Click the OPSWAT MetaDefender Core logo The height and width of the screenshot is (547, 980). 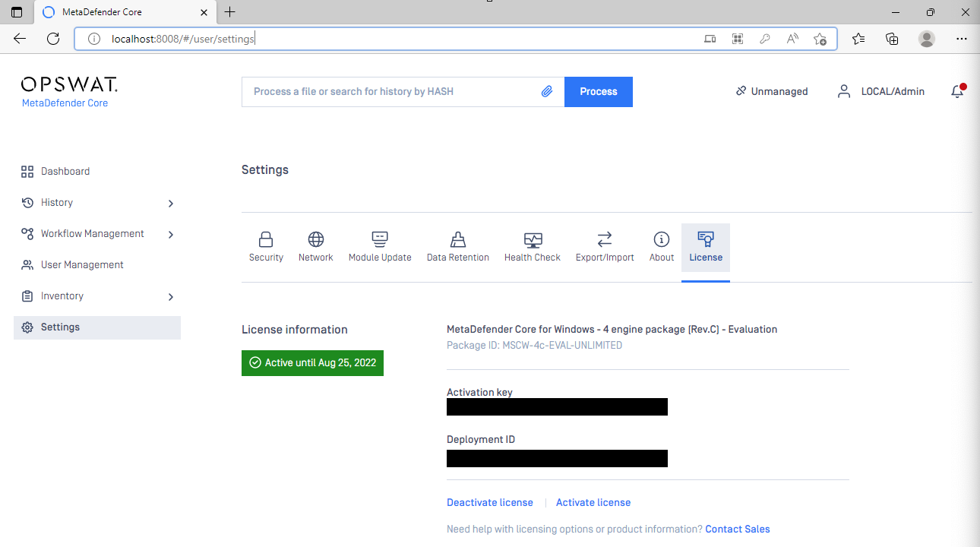[69, 92]
